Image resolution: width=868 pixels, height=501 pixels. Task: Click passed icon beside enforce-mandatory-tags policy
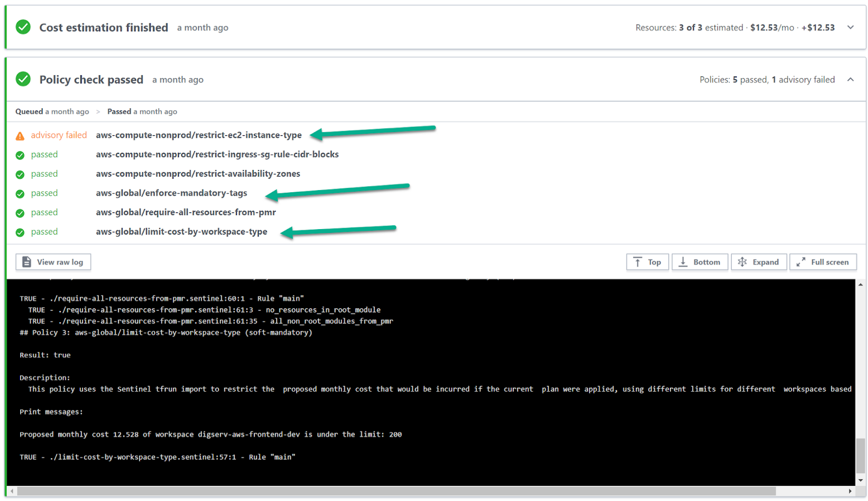pyautogui.click(x=20, y=194)
